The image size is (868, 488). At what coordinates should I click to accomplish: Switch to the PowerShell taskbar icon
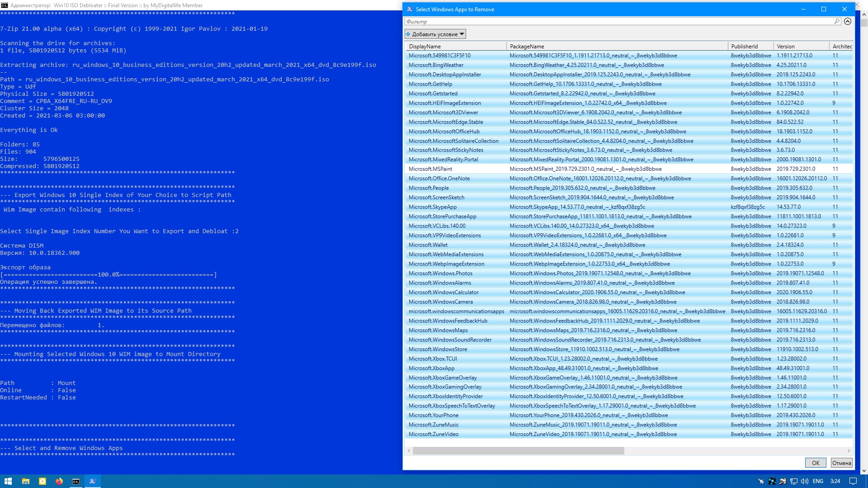point(93,481)
